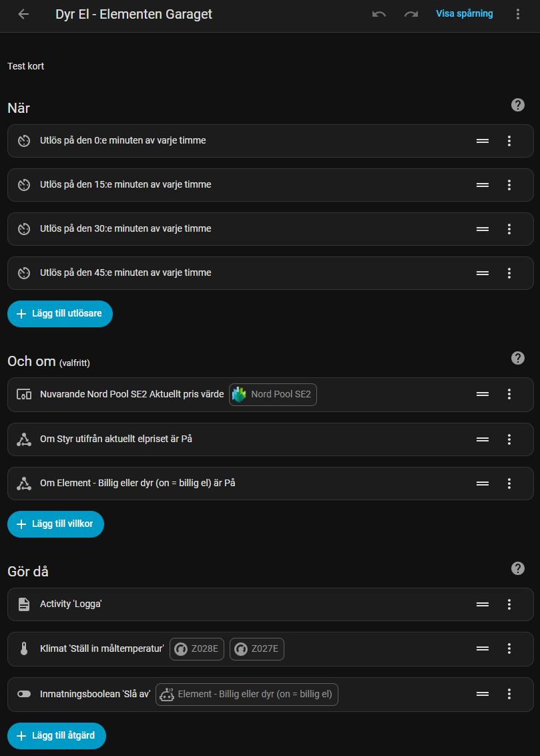Open help for the Gör då section
Screen dimensions: 540x756
517,568
